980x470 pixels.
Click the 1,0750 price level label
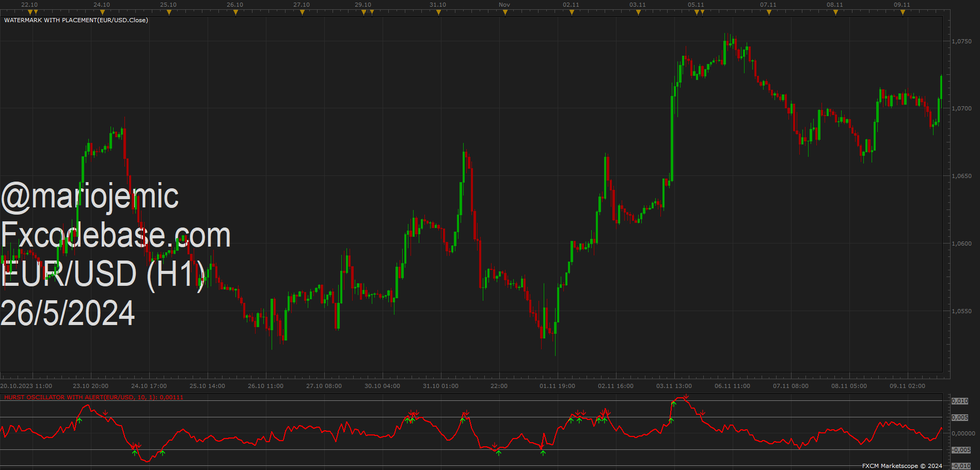pyautogui.click(x=961, y=41)
